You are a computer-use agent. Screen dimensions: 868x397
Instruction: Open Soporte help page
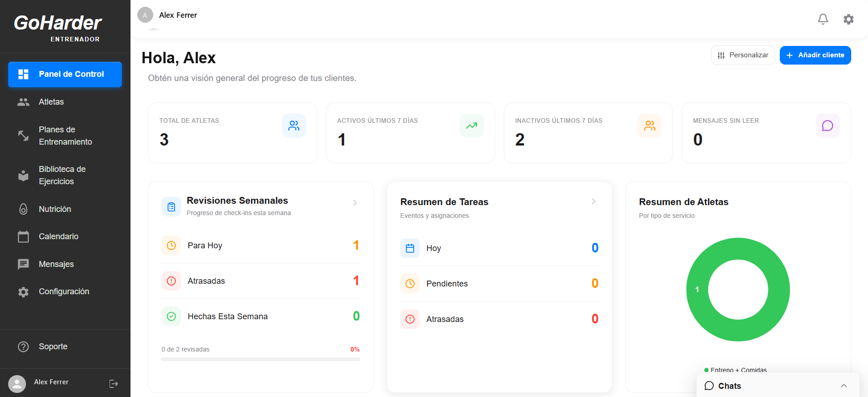[x=65, y=347]
